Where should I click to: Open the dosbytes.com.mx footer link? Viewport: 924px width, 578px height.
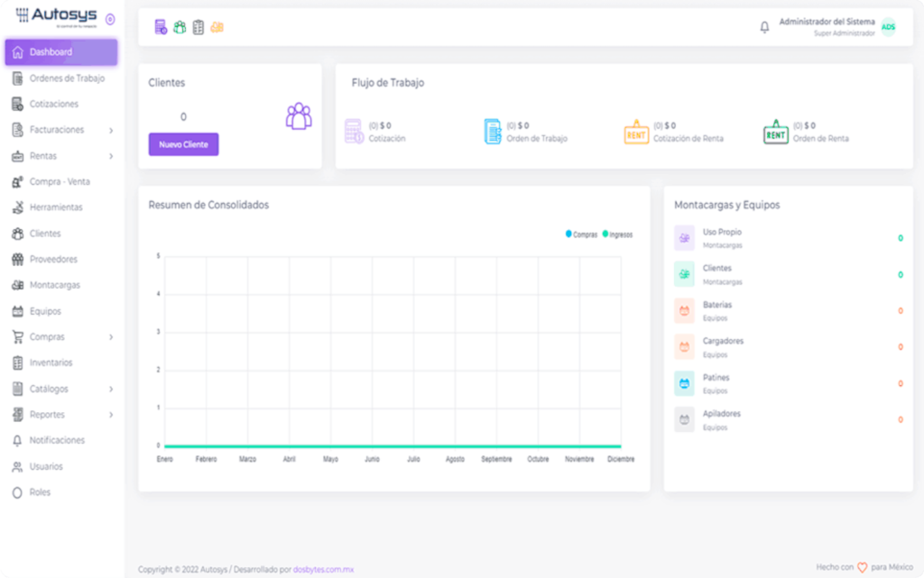tap(324, 569)
